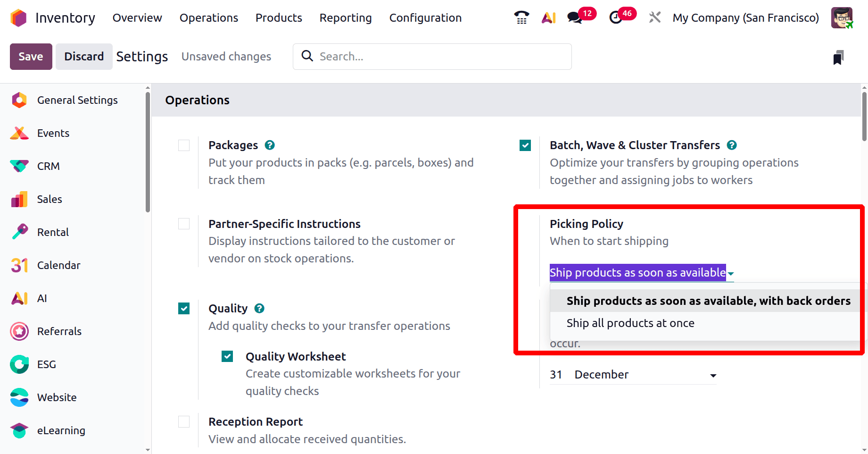Open the AI assistant icon in top bar

548,18
